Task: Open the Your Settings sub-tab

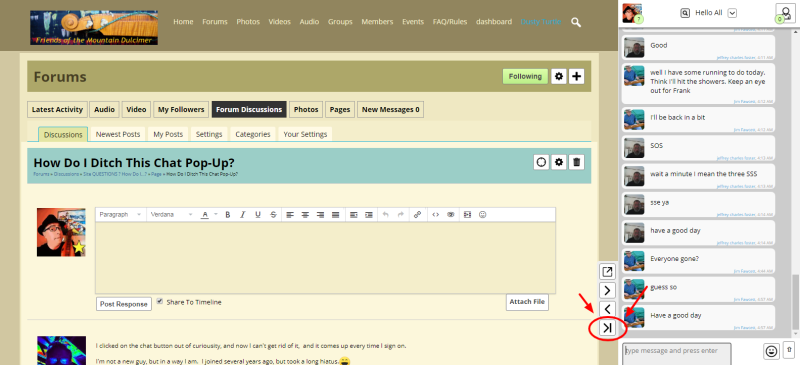Action: point(305,134)
